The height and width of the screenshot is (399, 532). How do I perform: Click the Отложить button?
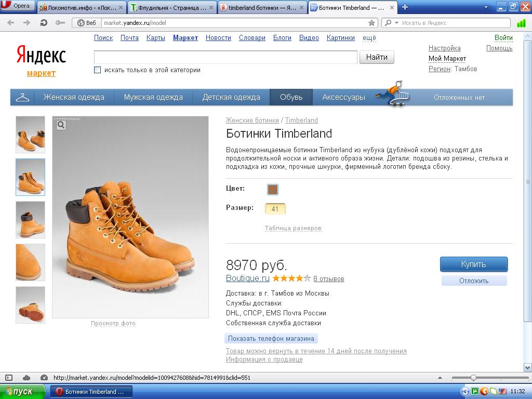tap(474, 281)
